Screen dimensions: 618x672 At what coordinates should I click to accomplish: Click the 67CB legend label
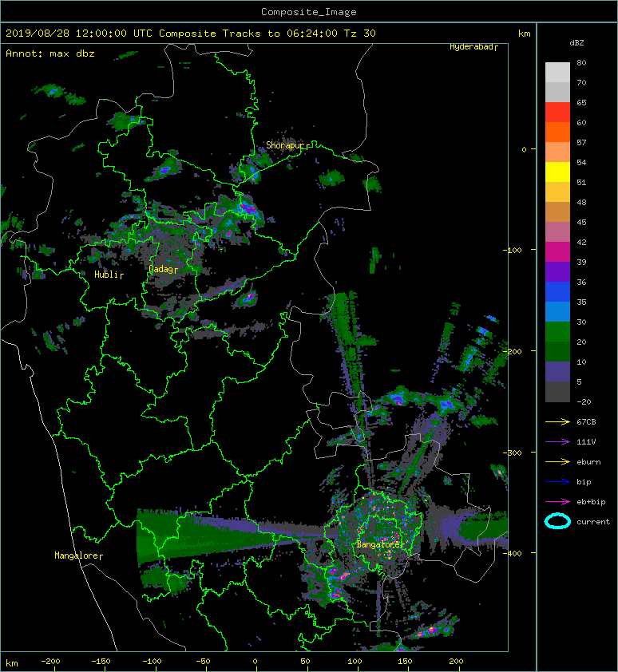tap(586, 422)
